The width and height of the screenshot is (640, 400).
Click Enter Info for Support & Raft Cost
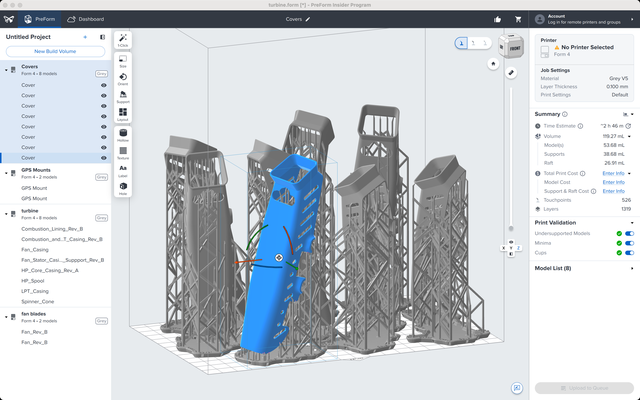613,191
